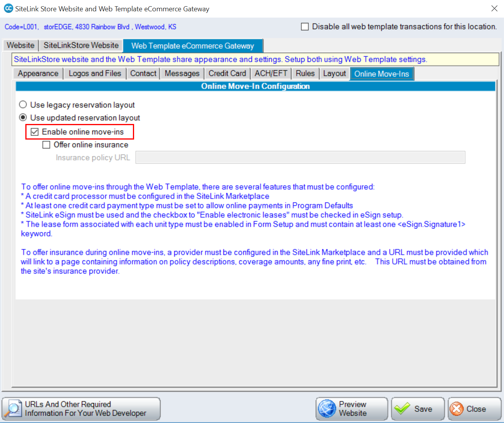Click the magnifier document icon for URLs info
The height and width of the screenshot is (423, 504).
pos(13,409)
